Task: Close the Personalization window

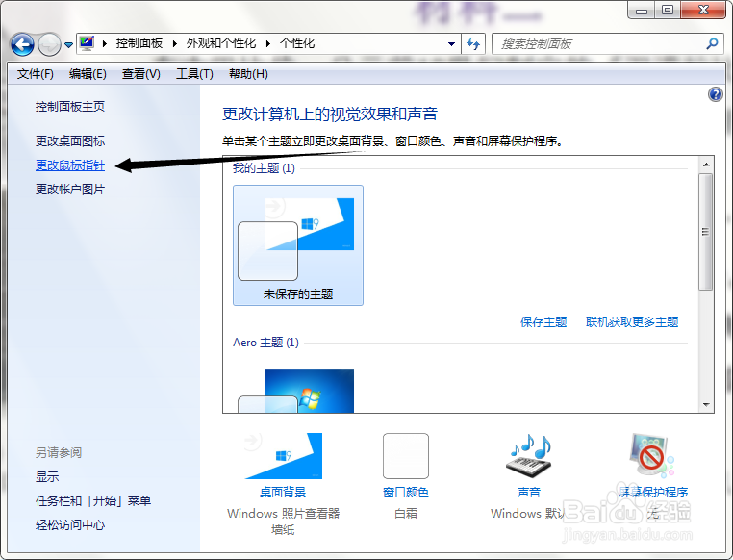Action: pyautogui.click(x=703, y=10)
